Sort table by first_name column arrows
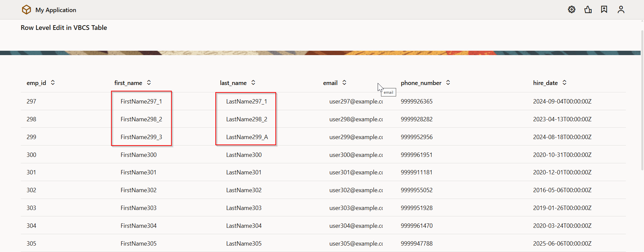 pyautogui.click(x=149, y=83)
